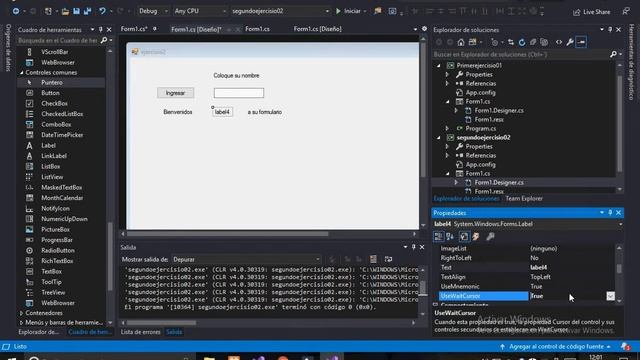Viewport: 640px width, 360px height.
Task: Open the Any CPU platform dropdown
Action: coord(200,11)
